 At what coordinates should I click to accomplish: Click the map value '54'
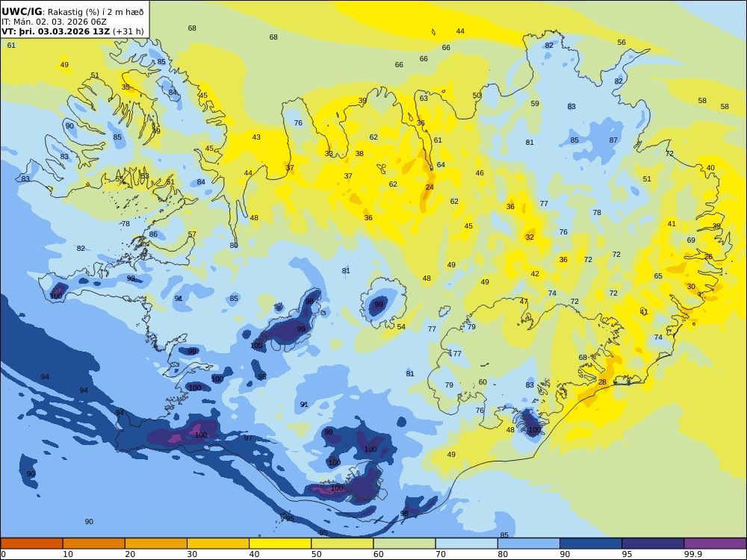coord(401,327)
